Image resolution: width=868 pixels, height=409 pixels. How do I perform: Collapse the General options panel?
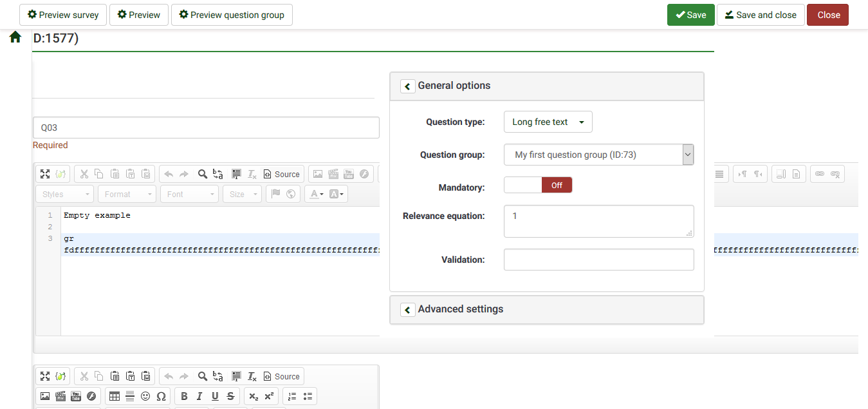coord(408,86)
